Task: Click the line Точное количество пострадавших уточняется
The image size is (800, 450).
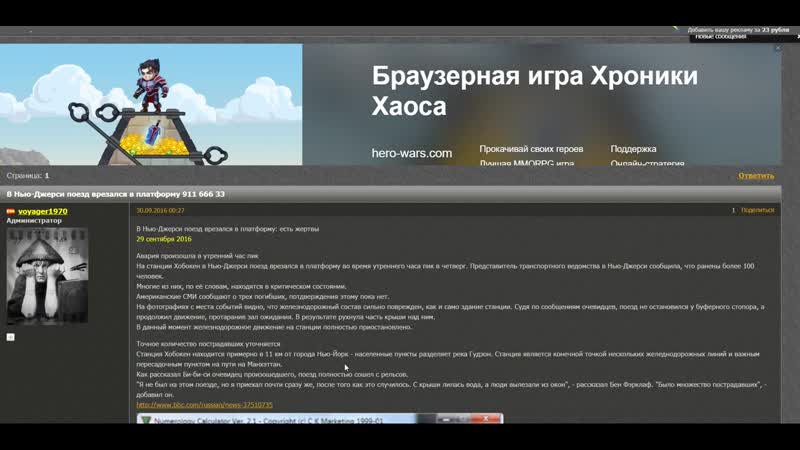Action: (208, 344)
